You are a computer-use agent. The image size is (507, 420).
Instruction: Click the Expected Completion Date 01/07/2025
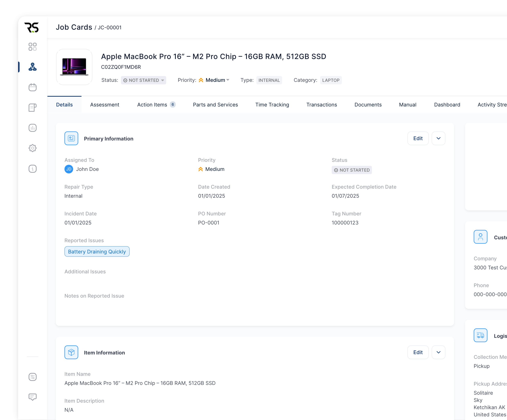tap(345, 196)
